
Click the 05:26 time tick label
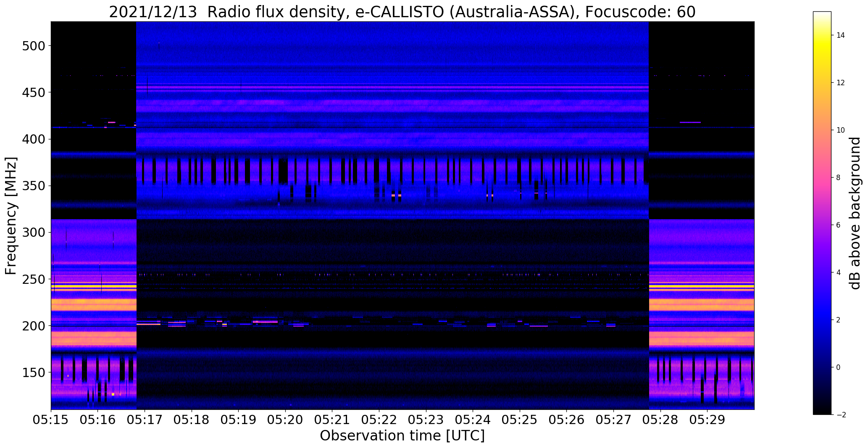[x=567, y=420]
